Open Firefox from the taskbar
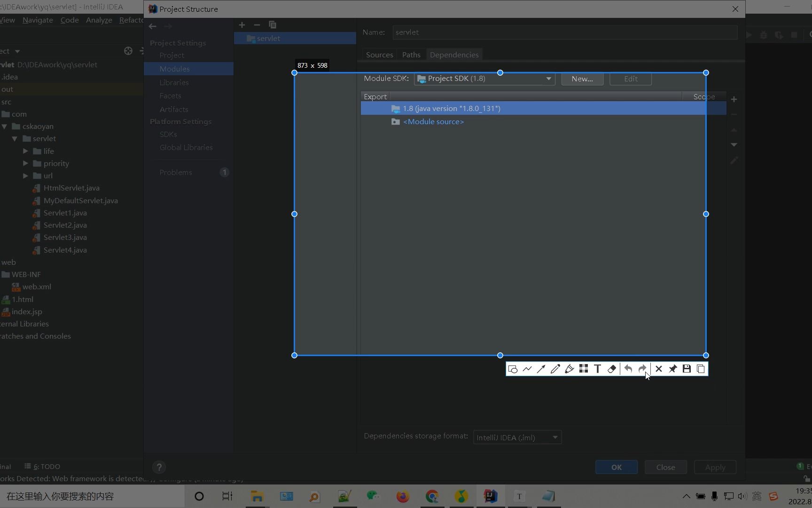 coord(403,496)
